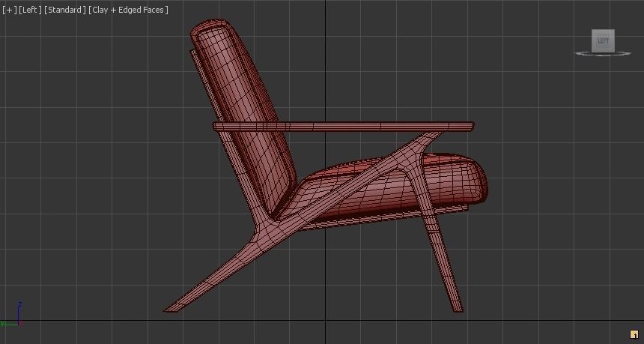Open the [Left] viewport view menu
This screenshot has width=644, height=344.
(x=30, y=10)
